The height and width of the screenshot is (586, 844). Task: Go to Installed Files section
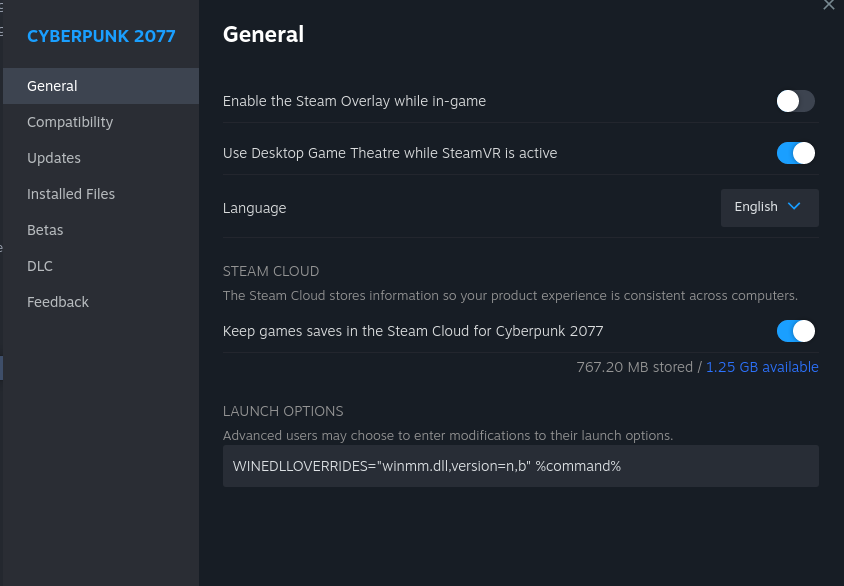[71, 194]
